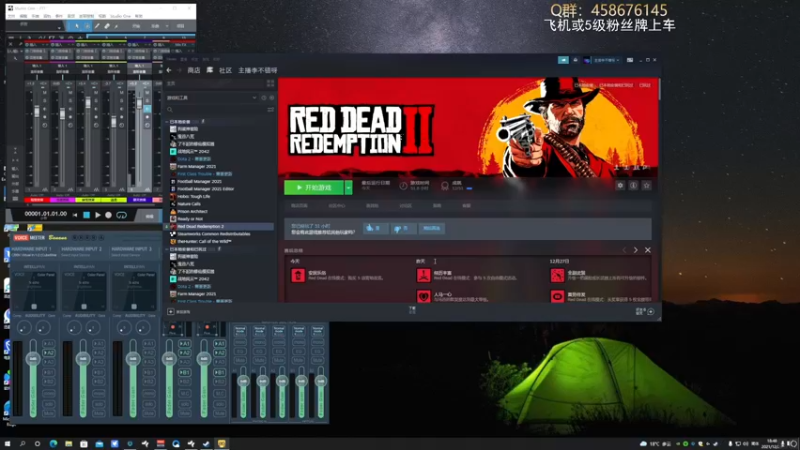This screenshot has height=450, width=800.
Task: Open Steam notifications bell icon
Action: tap(576, 60)
